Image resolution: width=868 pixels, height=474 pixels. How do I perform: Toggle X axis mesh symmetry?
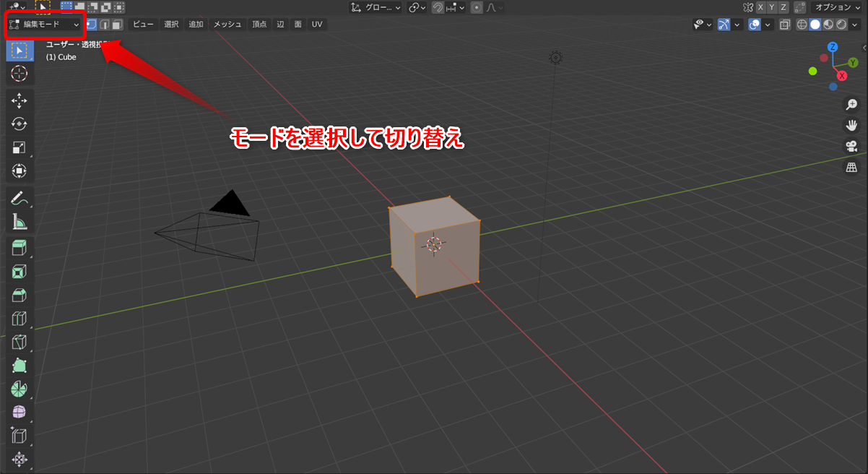[761, 7]
